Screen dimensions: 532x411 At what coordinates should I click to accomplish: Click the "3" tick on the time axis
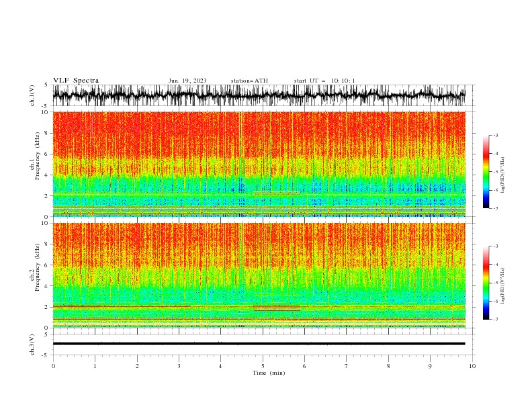pos(179,366)
